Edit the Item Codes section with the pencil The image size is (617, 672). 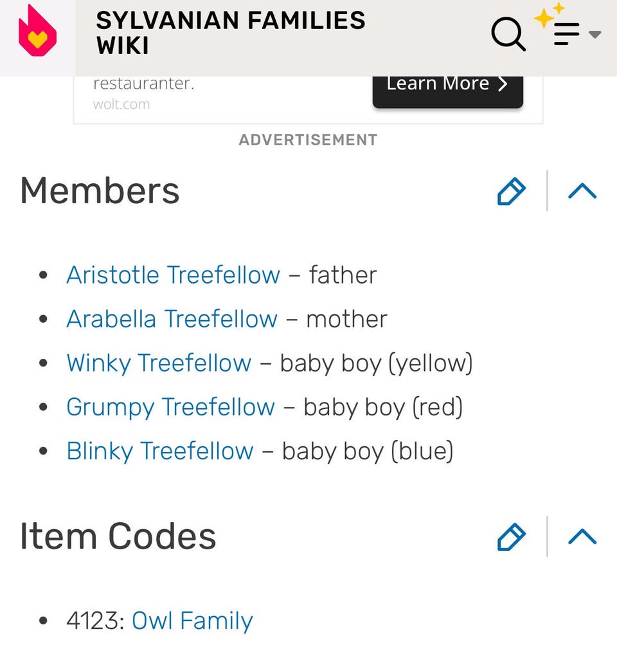(x=512, y=537)
